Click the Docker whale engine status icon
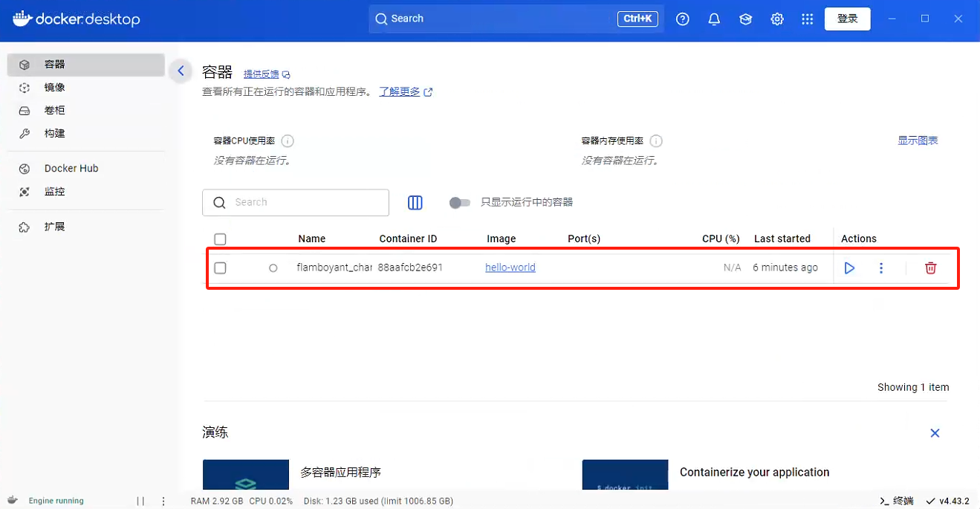Image resolution: width=980 pixels, height=509 pixels. click(x=13, y=500)
